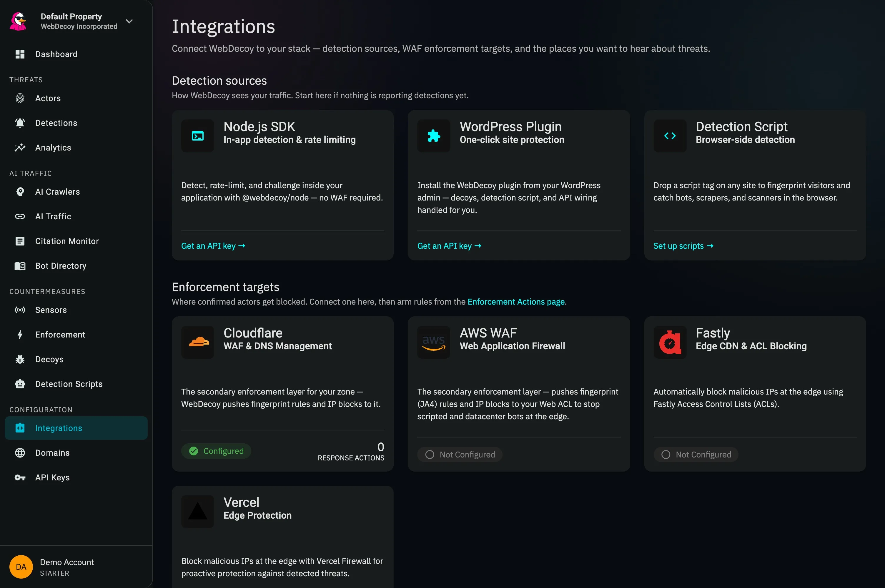Click the WordPress Plugin card title
Screen dimensions: 885x588
click(510, 127)
